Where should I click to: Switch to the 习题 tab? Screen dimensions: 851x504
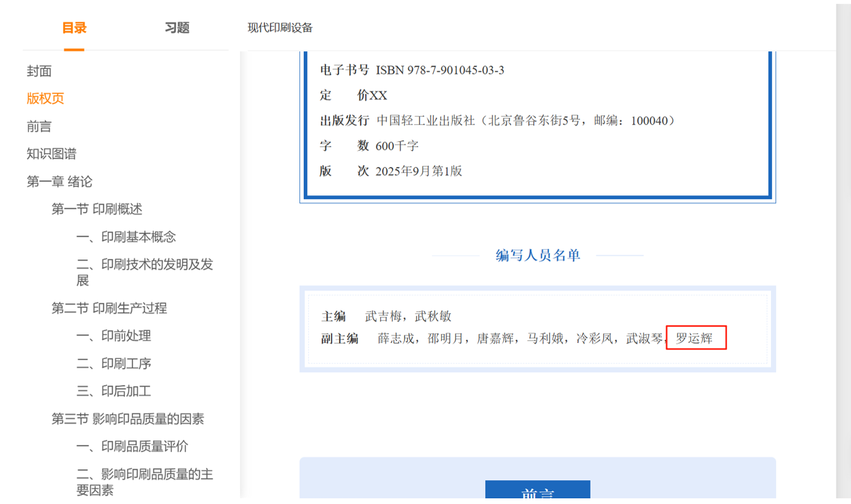pyautogui.click(x=177, y=28)
